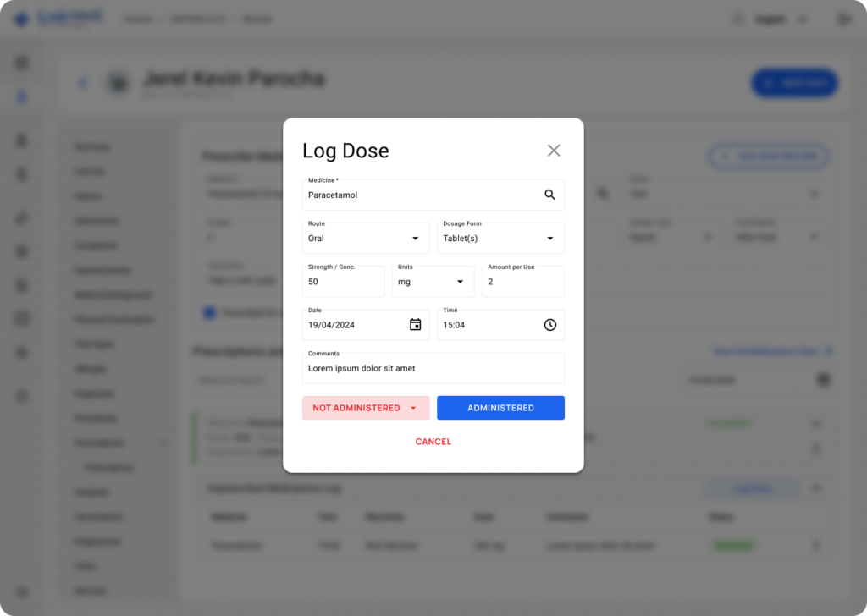This screenshot has height=616, width=867.
Task: Open the clock picker in the Time field
Action: (x=549, y=325)
